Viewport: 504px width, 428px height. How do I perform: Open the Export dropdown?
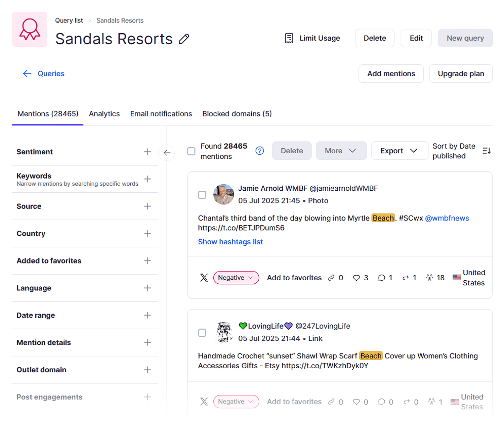400,151
